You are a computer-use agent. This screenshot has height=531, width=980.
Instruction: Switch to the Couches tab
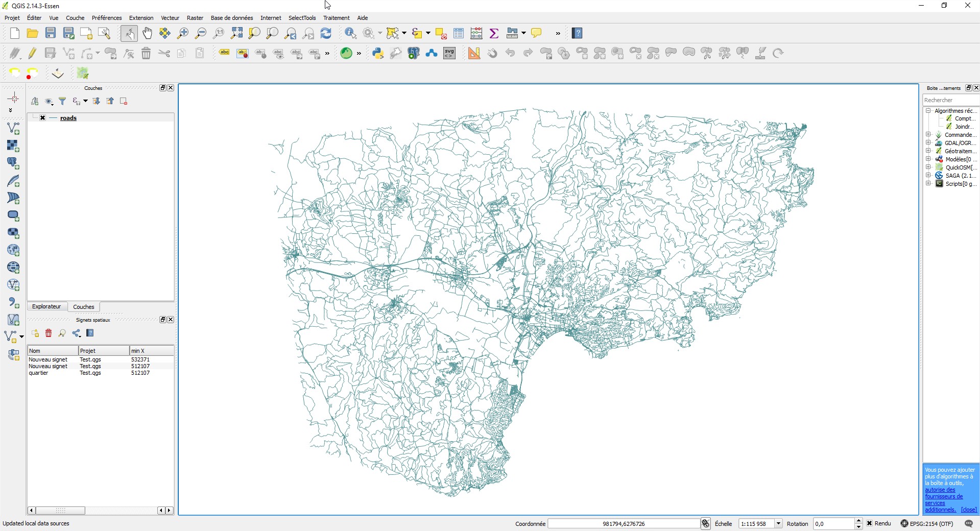click(84, 307)
